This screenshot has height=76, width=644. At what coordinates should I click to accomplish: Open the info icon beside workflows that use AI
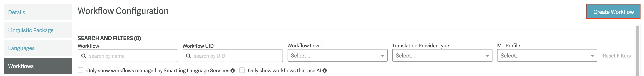pos(325,71)
